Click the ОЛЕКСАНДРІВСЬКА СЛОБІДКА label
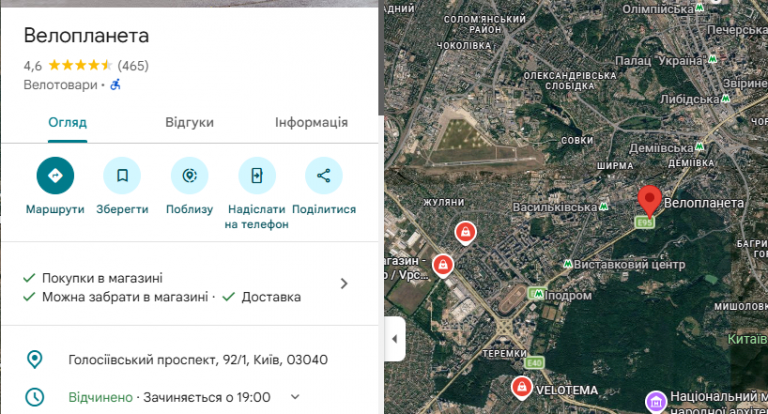 [570, 81]
